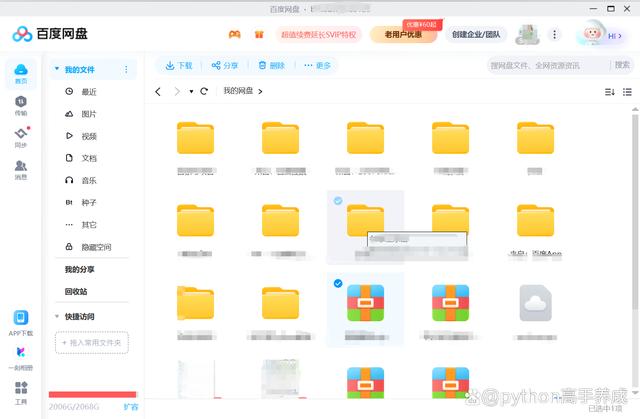Expand the 更多 more actions menu
Viewport: 640px width, 419px height.
(x=317, y=65)
